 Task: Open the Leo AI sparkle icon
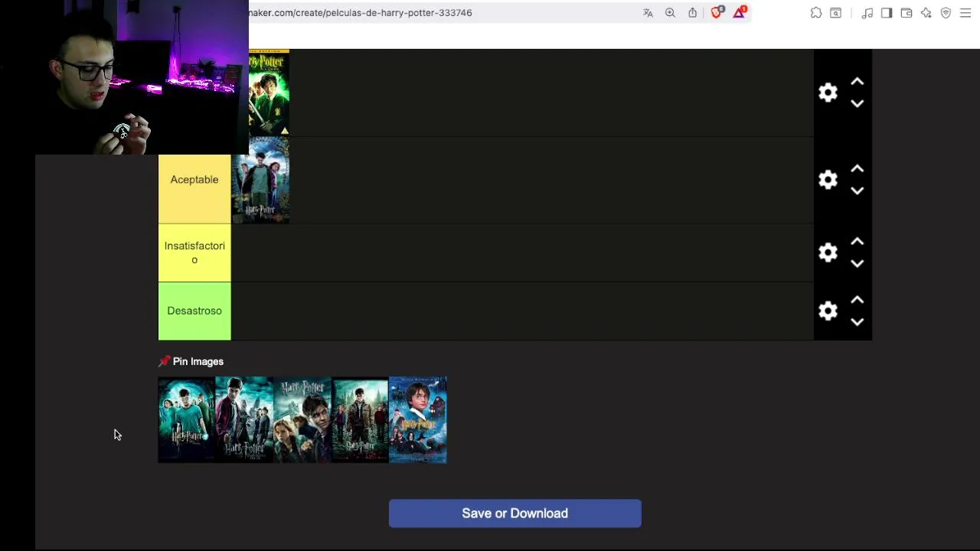(x=926, y=13)
